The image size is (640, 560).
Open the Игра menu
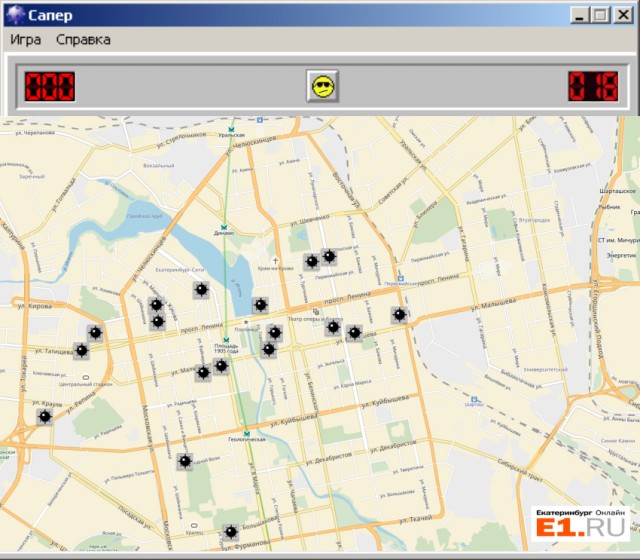(x=26, y=39)
